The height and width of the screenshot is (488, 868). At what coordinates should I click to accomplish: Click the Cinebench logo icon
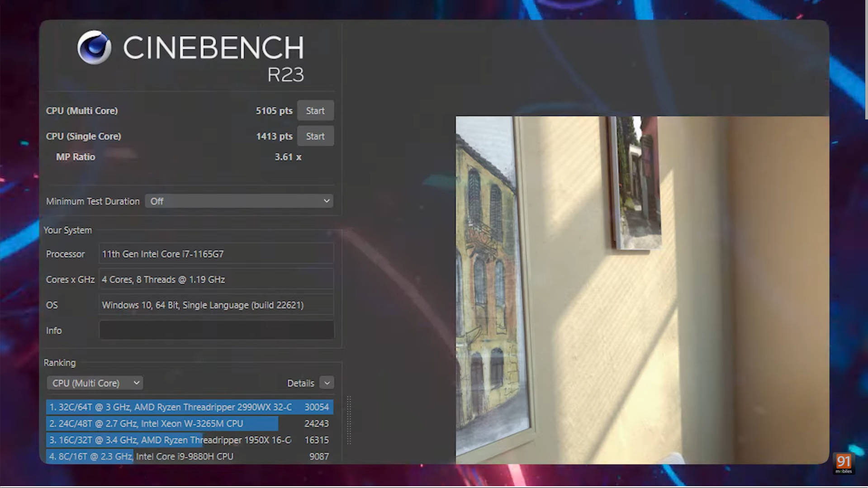click(94, 47)
